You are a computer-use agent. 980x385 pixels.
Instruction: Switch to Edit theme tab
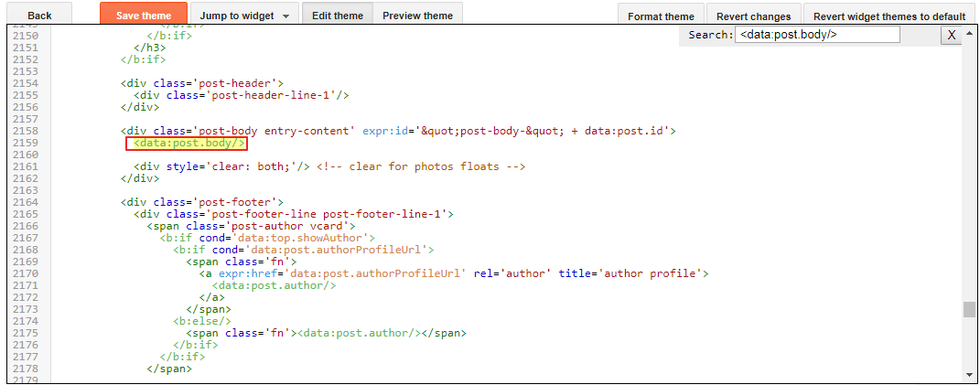coord(338,16)
